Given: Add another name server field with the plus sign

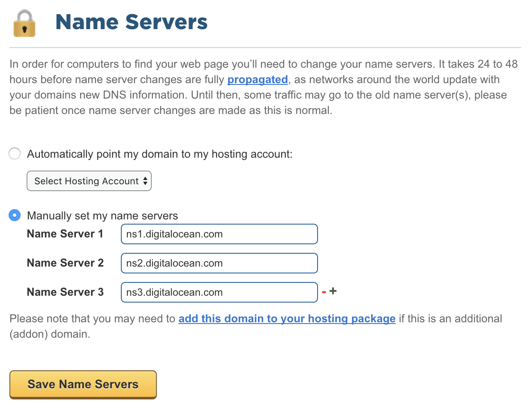Looking at the screenshot, I should [x=333, y=291].
